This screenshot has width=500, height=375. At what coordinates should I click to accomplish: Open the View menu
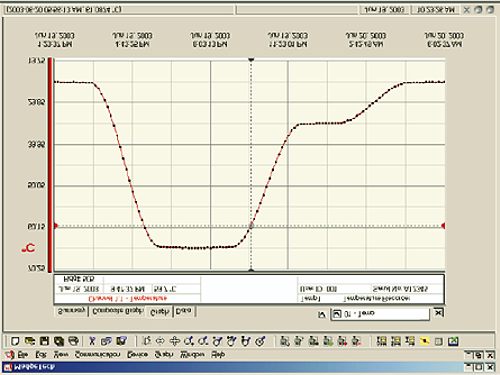click(x=61, y=355)
